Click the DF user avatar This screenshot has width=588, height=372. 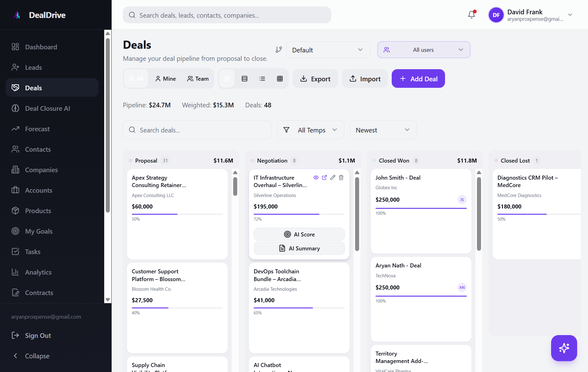point(496,15)
